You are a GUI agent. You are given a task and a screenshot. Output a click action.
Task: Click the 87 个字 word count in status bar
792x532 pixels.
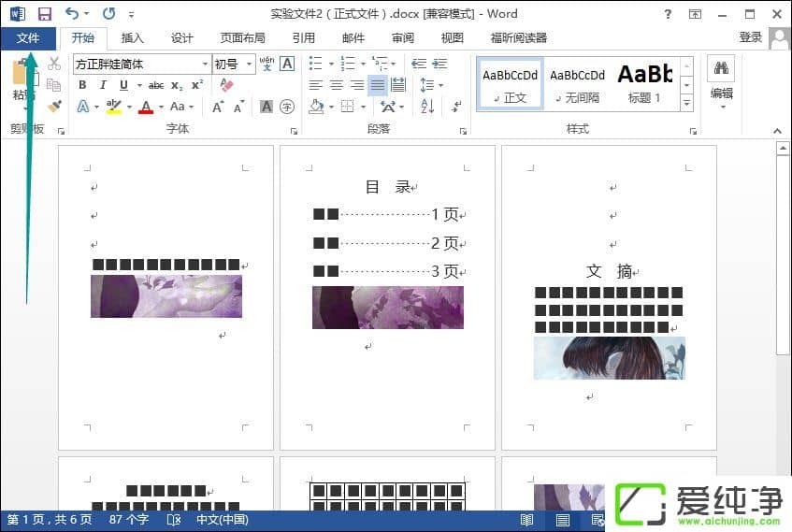tap(128, 520)
